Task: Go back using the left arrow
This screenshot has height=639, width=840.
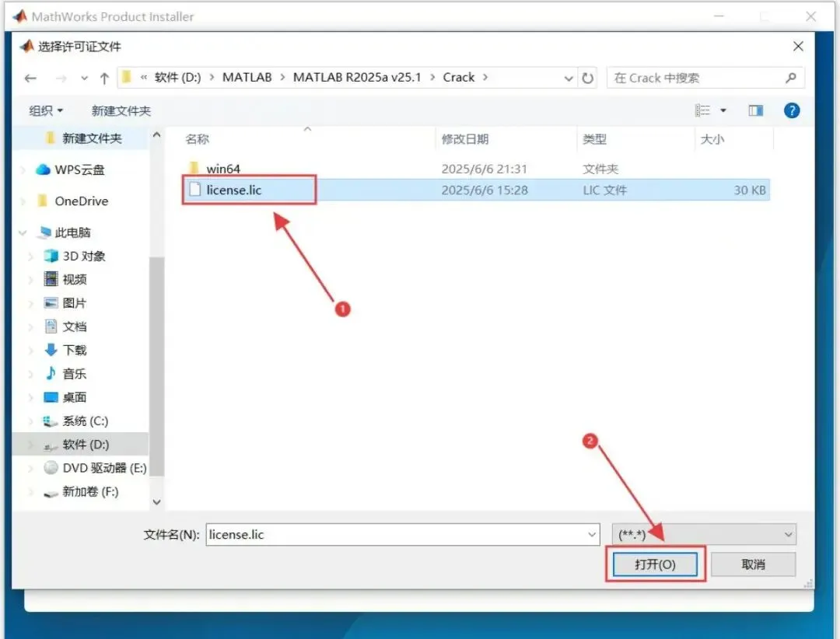Action: [30, 79]
